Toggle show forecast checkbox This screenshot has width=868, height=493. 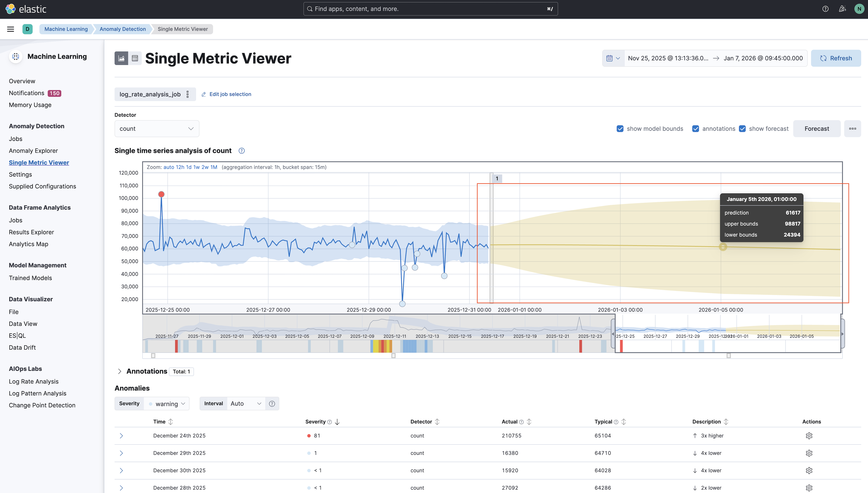tap(742, 129)
